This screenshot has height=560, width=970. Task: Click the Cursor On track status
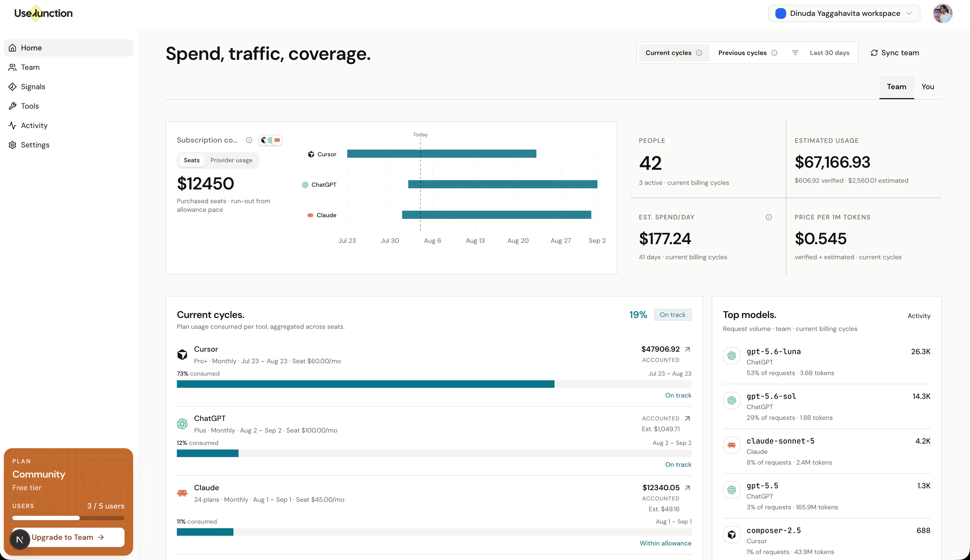(678, 395)
